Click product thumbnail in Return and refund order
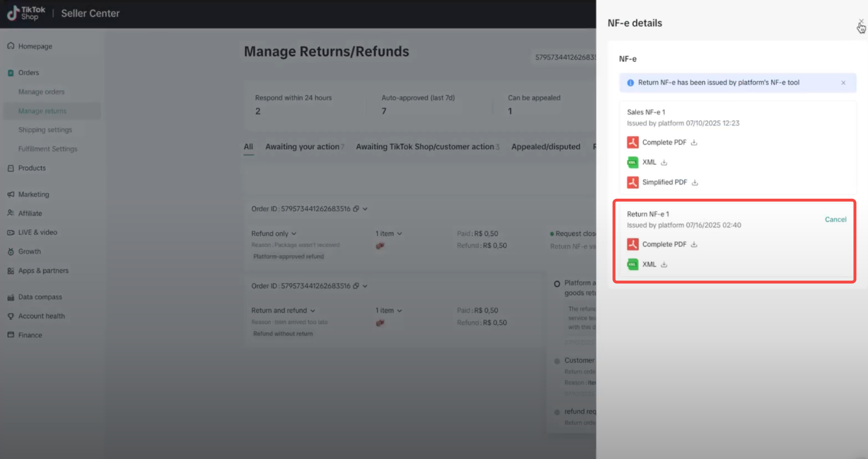The width and height of the screenshot is (868, 459). coord(380,323)
